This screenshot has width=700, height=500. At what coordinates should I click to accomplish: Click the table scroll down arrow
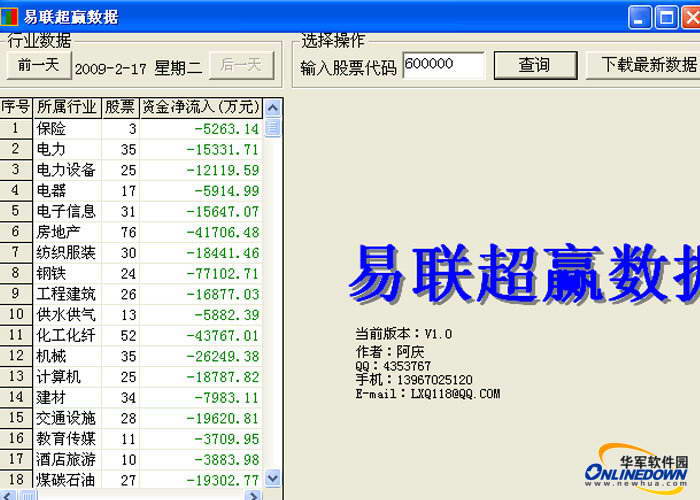(272, 478)
